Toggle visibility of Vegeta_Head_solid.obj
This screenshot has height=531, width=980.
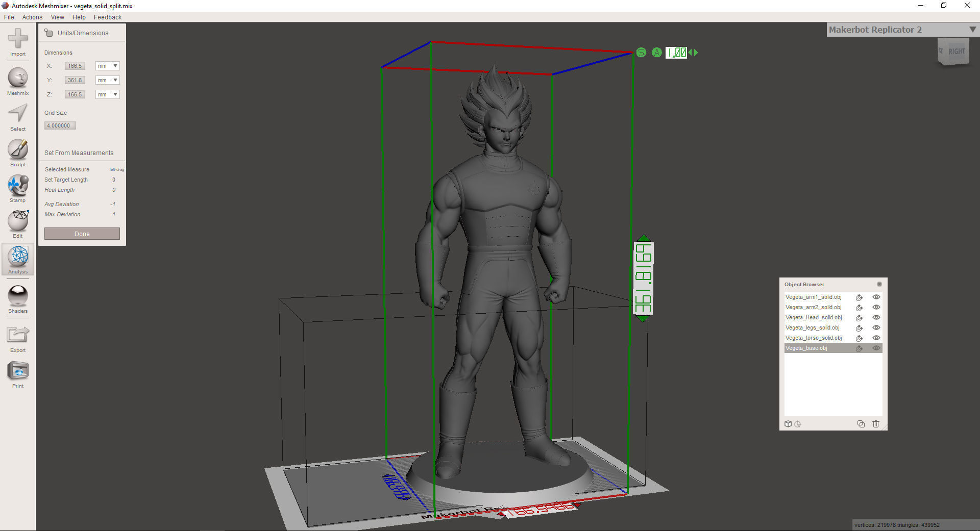tap(876, 317)
